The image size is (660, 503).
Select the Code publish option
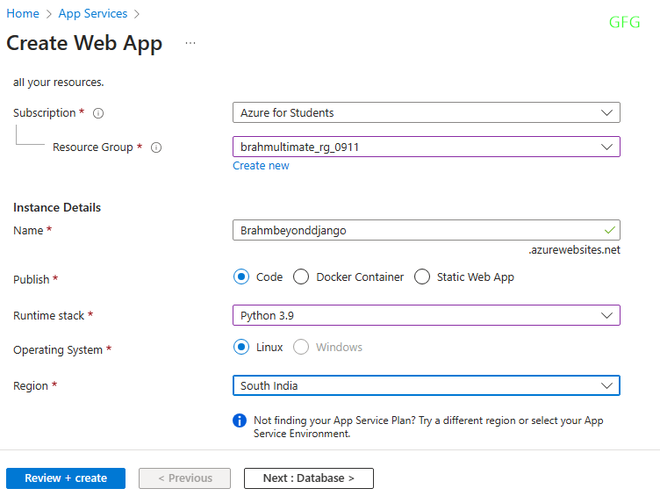241,277
